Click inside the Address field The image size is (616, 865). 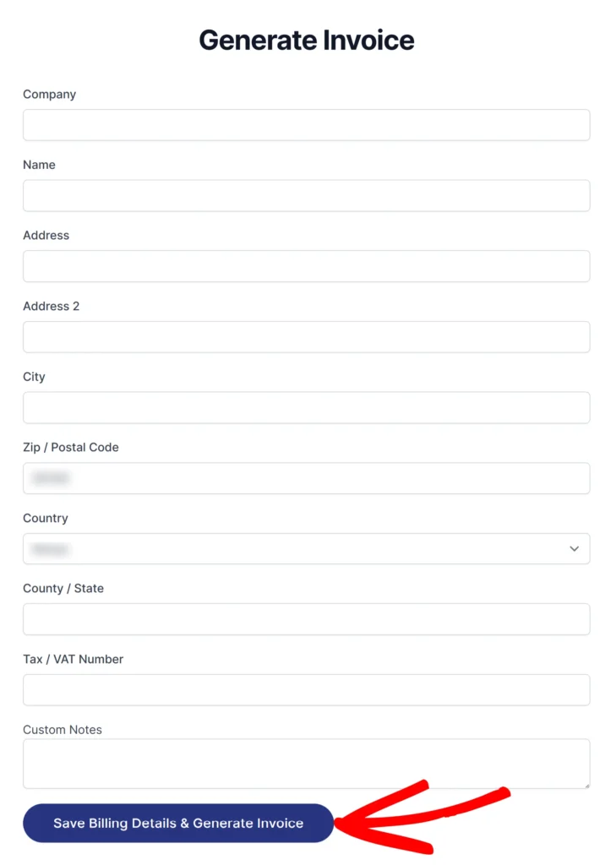pyautogui.click(x=307, y=266)
